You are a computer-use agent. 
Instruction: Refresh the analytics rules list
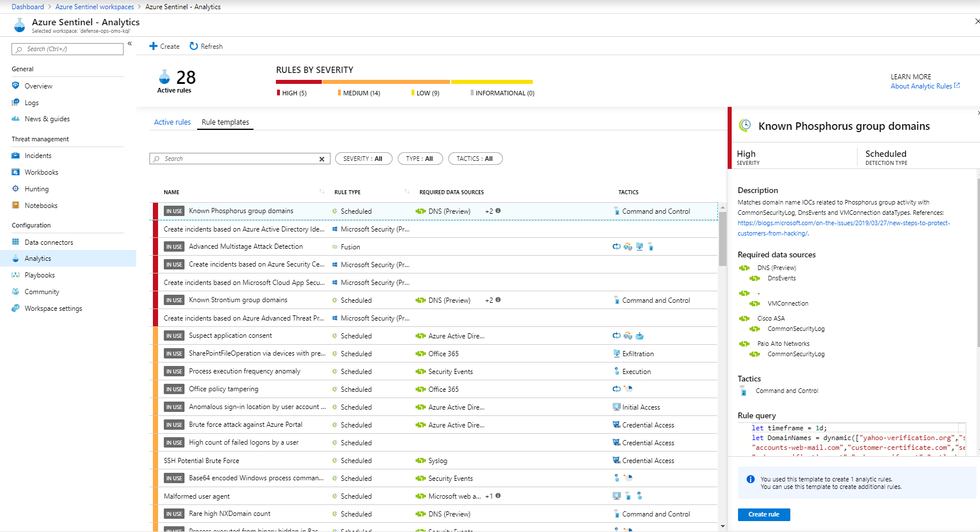(206, 47)
